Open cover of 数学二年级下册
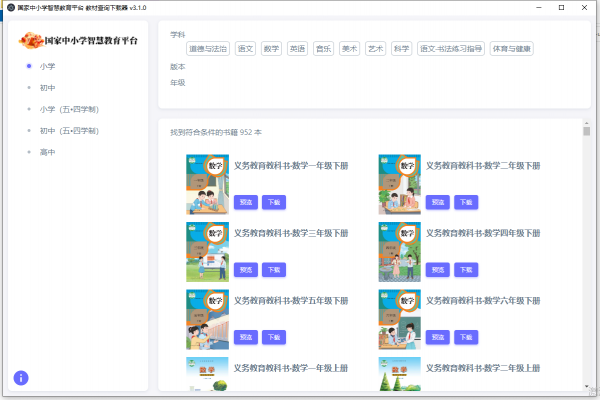The image size is (600, 400). (x=399, y=184)
